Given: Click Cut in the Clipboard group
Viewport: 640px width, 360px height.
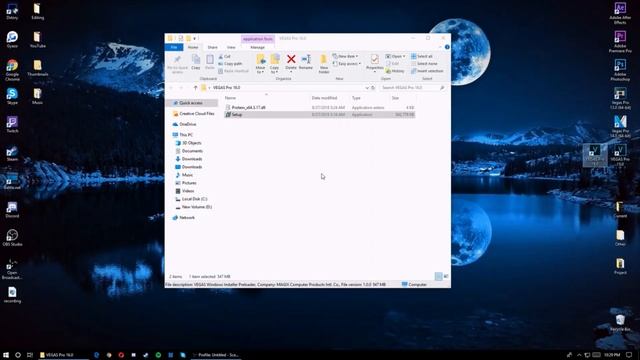Looking at the screenshot, I should 224,56.
